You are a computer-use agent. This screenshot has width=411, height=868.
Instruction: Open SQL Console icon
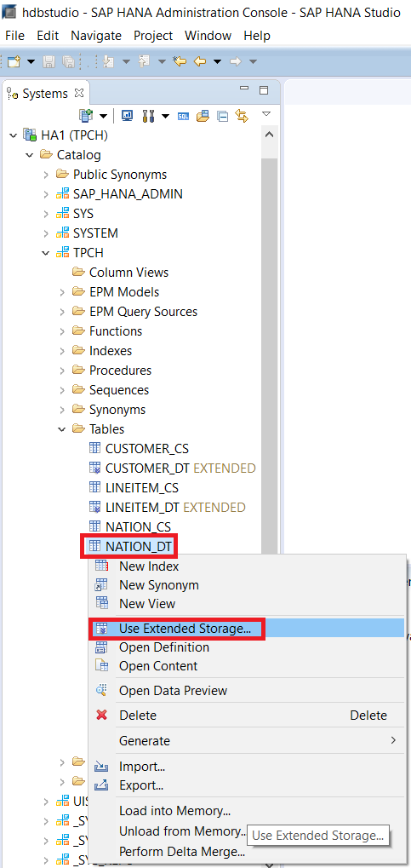pyautogui.click(x=183, y=116)
